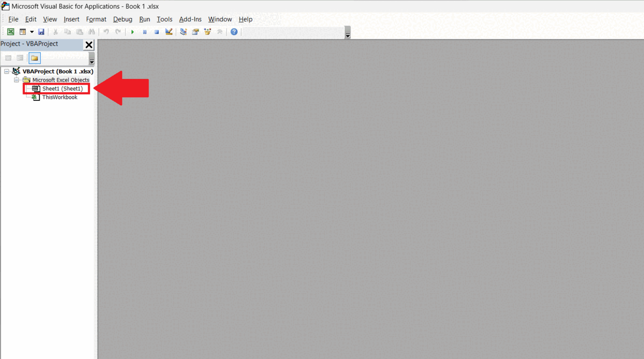The height and width of the screenshot is (359, 644).
Task: Collapse the VBAProject (Book 1 .xlsx) node
Action: tap(7, 71)
